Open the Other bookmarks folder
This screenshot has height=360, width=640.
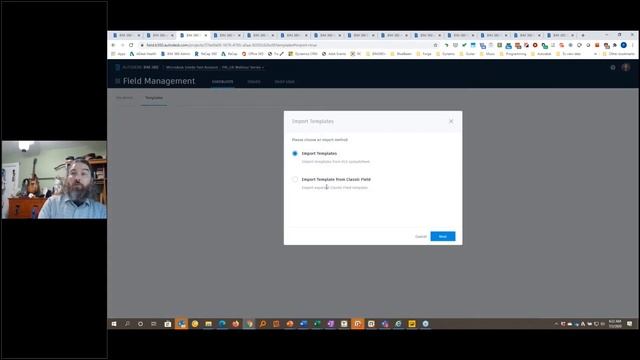619,54
